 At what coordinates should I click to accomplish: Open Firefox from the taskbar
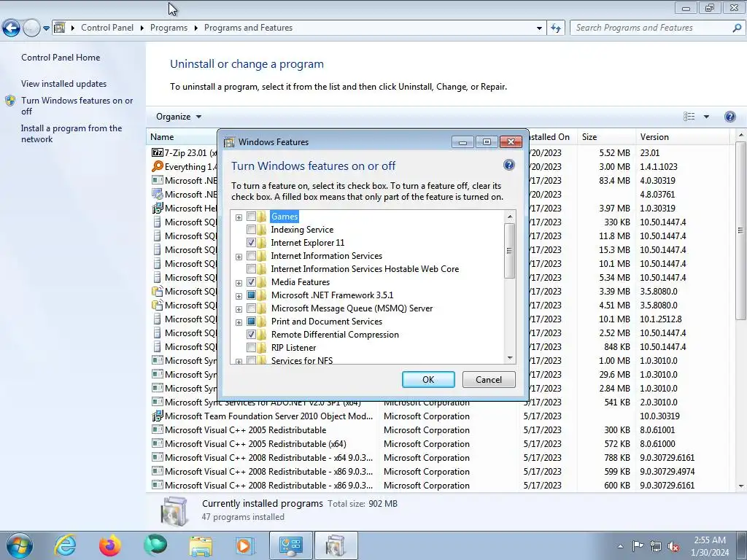(x=110, y=545)
